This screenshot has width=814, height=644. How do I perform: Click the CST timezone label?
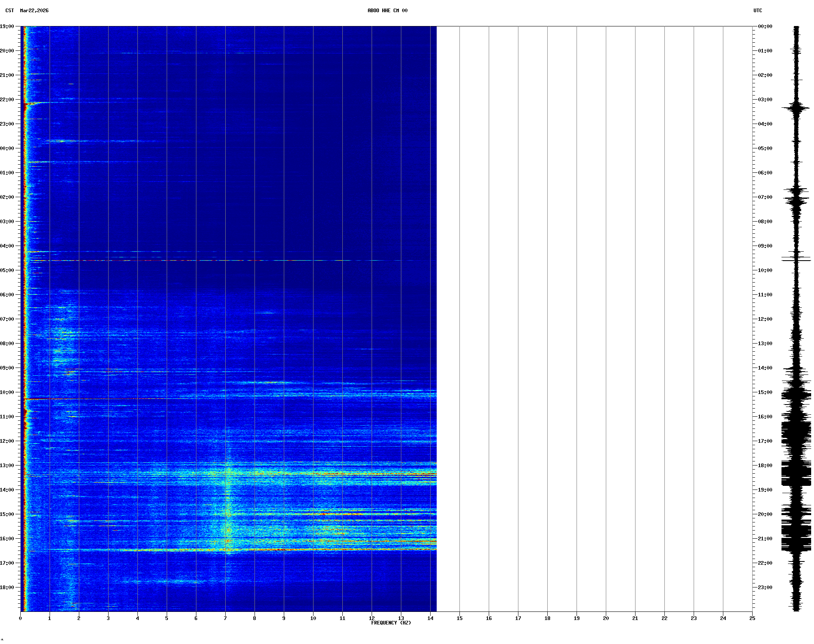9,11
